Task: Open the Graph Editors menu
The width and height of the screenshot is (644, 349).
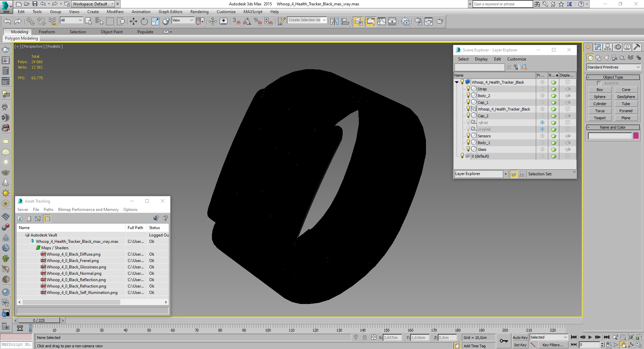Action: (x=170, y=11)
